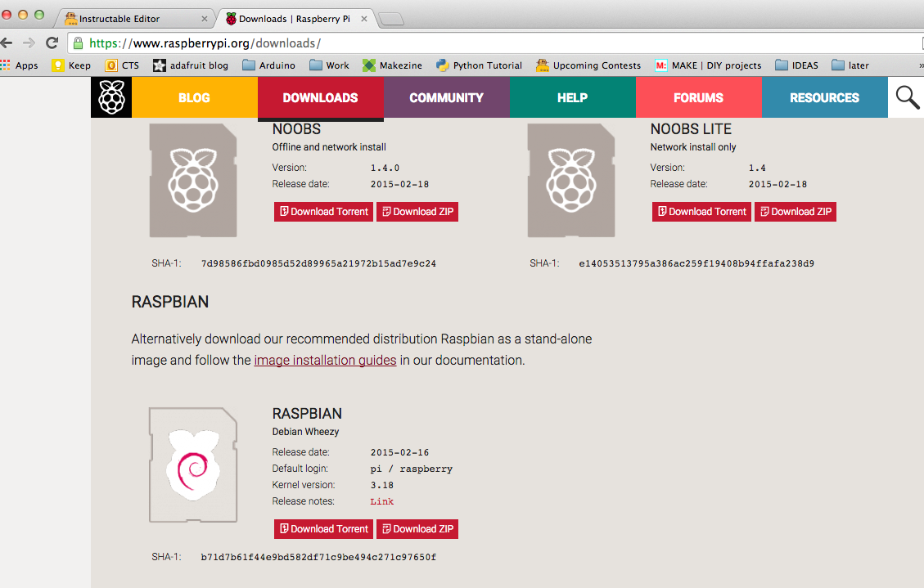
Task: Open the Python Tutorial bookmark
Action: [479, 65]
